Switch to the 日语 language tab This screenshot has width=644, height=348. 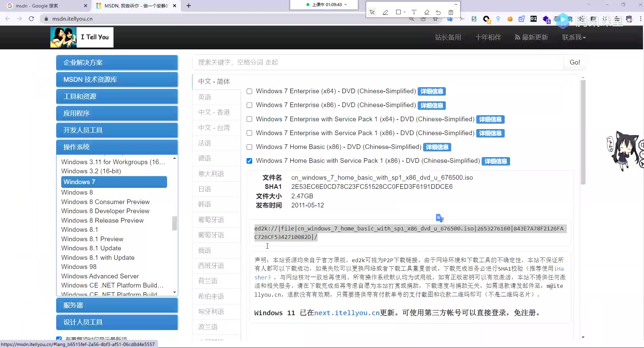tap(216, 189)
